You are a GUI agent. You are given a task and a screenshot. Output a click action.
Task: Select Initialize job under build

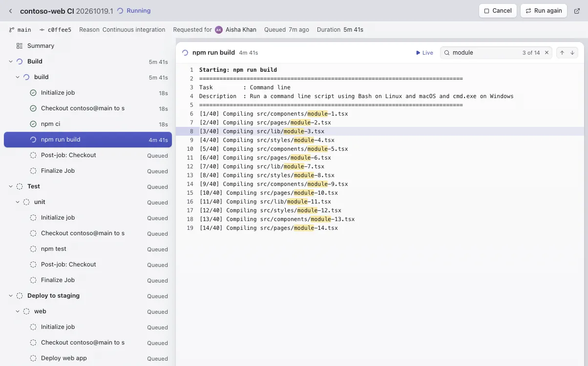coord(88,93)
